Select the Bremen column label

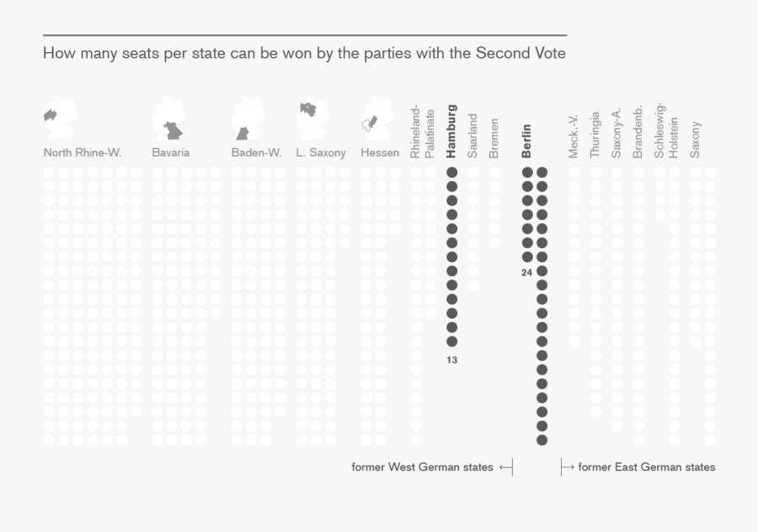(494, 139)
